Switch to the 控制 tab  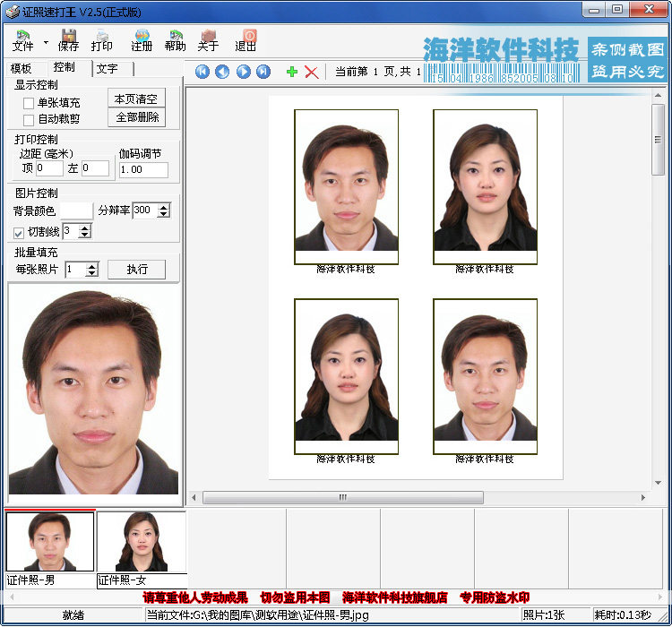pyautogui.click(x=65, y=67)
